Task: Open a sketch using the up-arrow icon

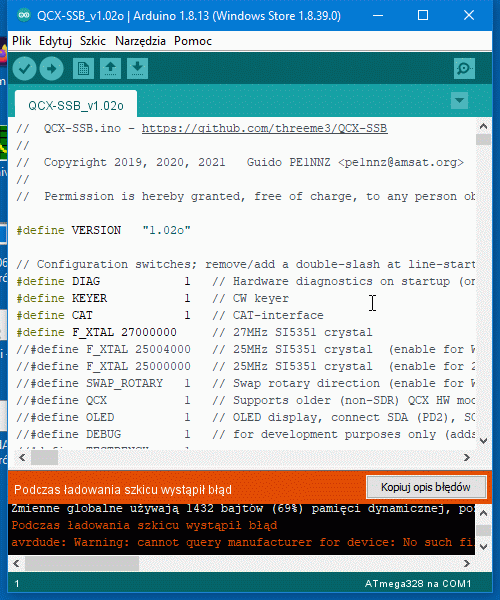Action: coord(111,68)
